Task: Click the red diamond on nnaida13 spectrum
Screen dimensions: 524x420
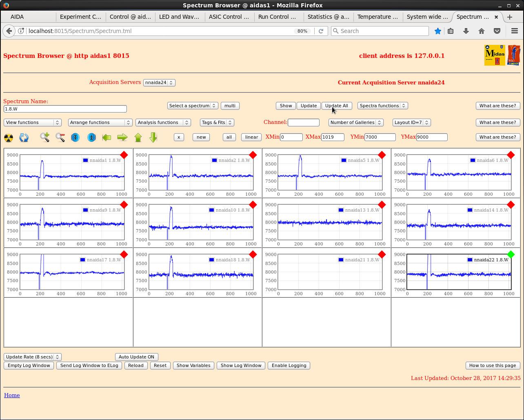Action: (x=382, y=205)
